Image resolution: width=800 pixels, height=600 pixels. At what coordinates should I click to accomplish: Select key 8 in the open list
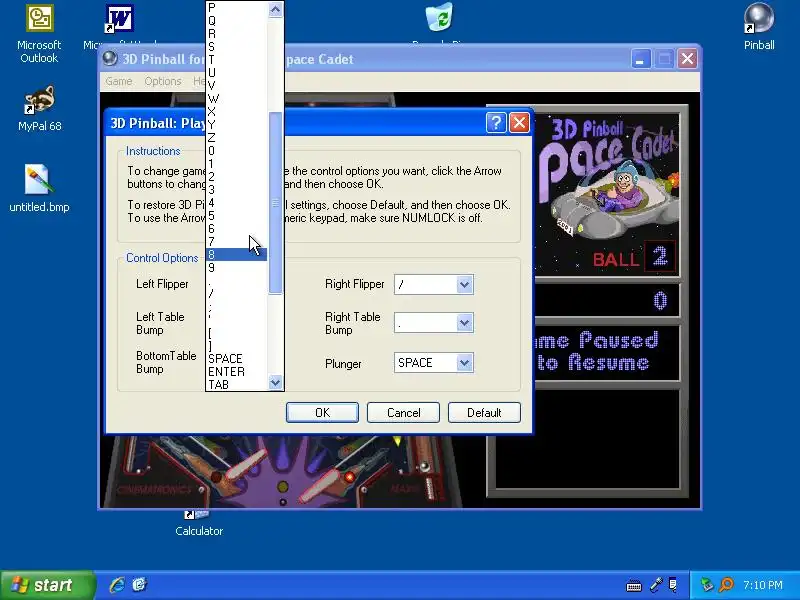(237, 255)
